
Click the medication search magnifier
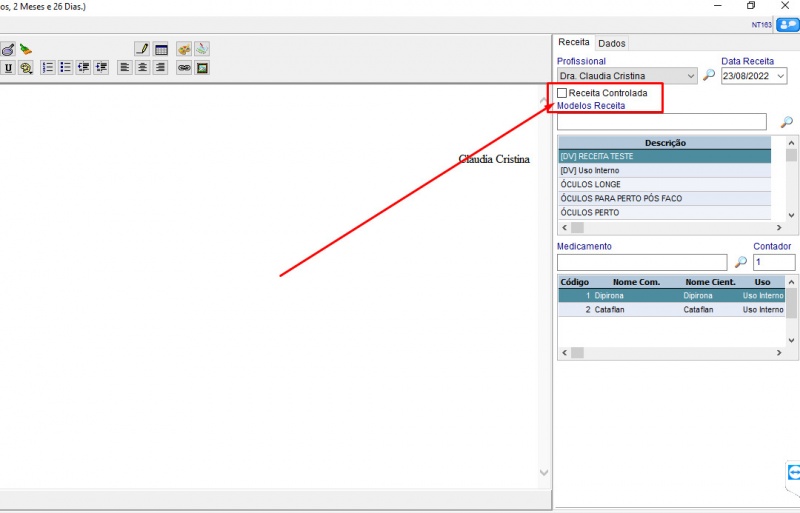click(x=741, y=262)
